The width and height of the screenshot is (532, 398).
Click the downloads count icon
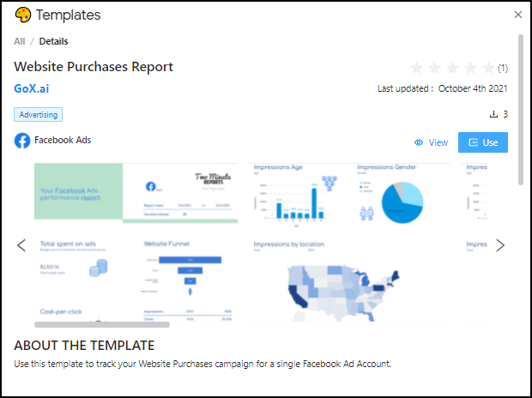[x=493, y=114]
